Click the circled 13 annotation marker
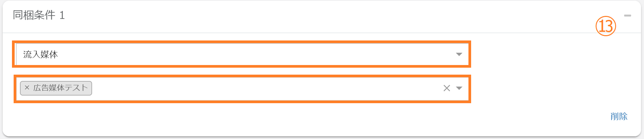This screenshot has height=139, width=644. 605,26
